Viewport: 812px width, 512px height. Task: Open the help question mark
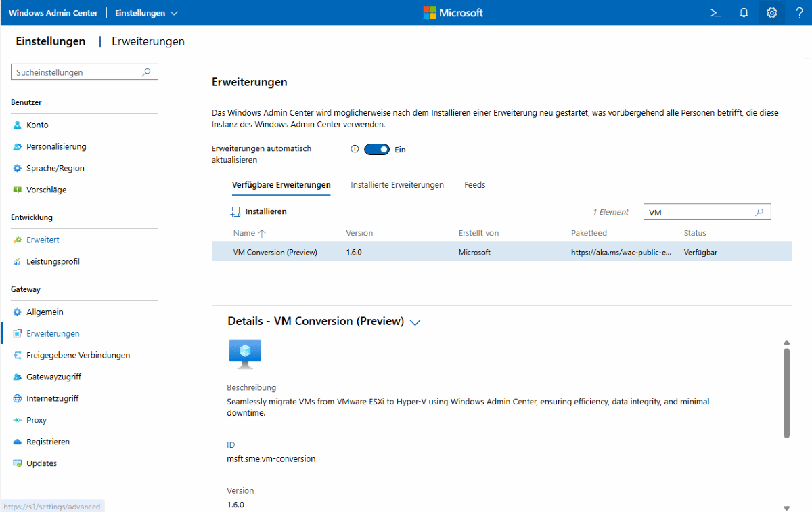coord(799,13)
